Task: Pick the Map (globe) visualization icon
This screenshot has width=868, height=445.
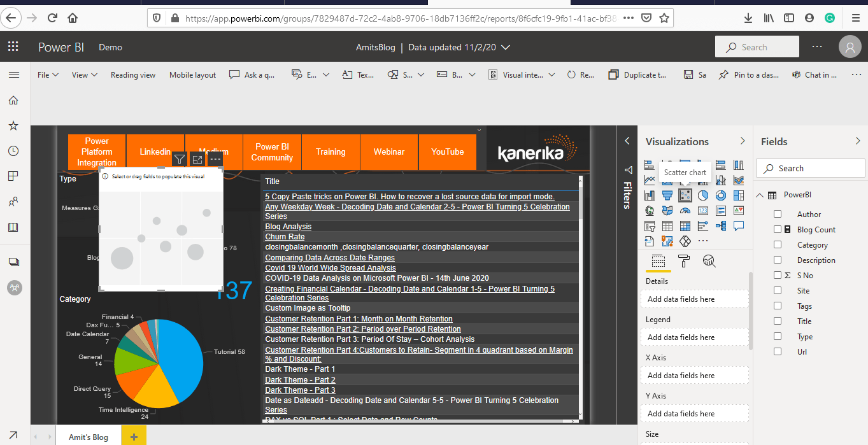Action: 650,211
